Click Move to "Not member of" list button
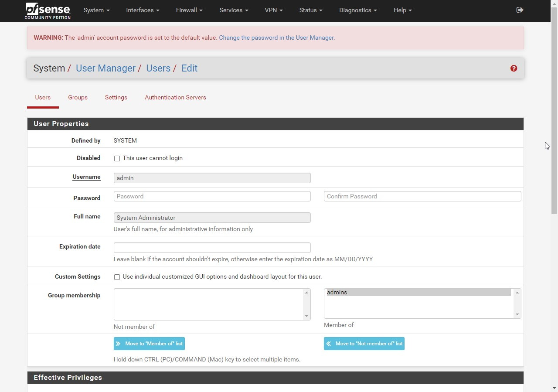Image resolution: width=558 pixels, height=392 pixels. [x=364, y=344]
